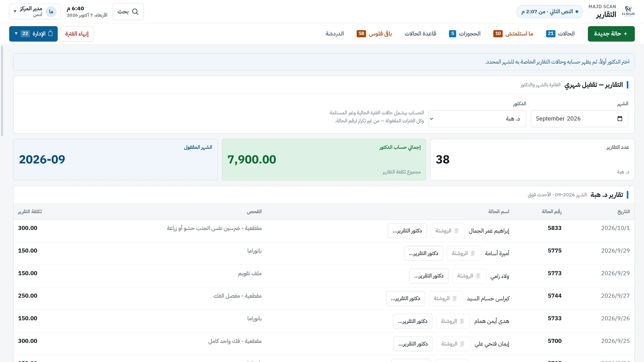644x362 pixels.
Task: Select دكتور التقرير for case 5733
Action: [413, 321]
